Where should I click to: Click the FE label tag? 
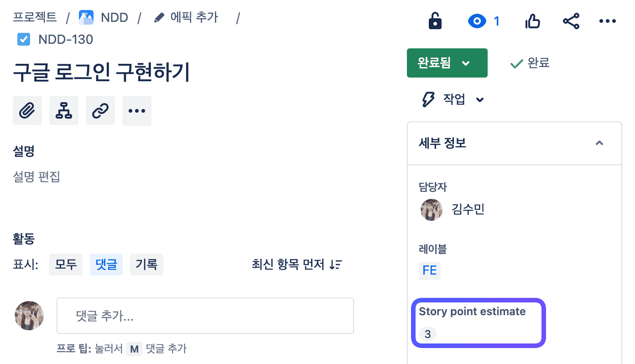[x=430, y=270]
